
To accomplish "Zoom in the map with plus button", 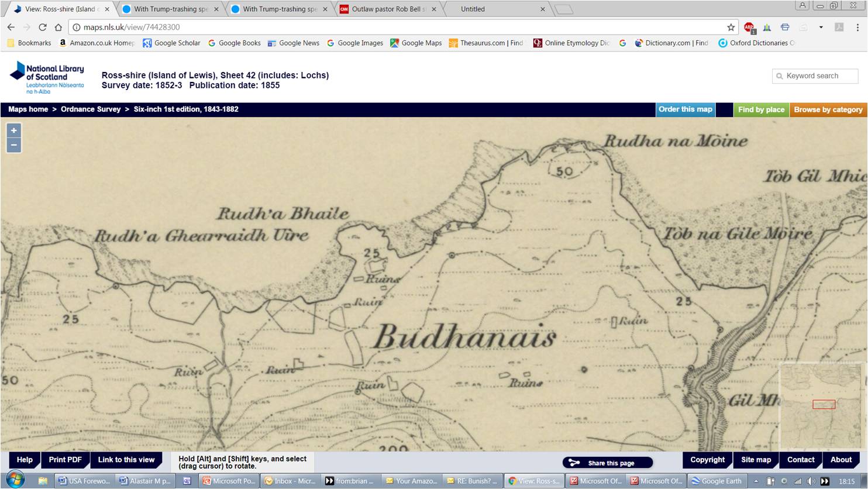I will [x=13, y=130].
